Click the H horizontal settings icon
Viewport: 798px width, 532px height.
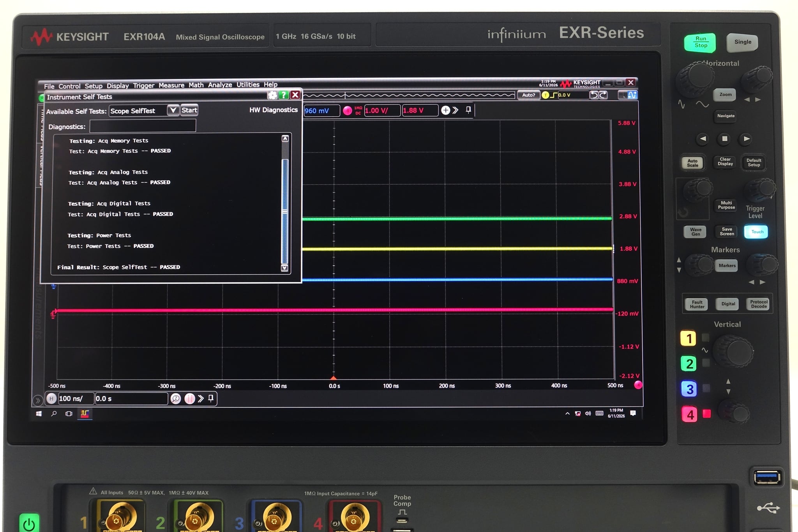coord(51,399)
